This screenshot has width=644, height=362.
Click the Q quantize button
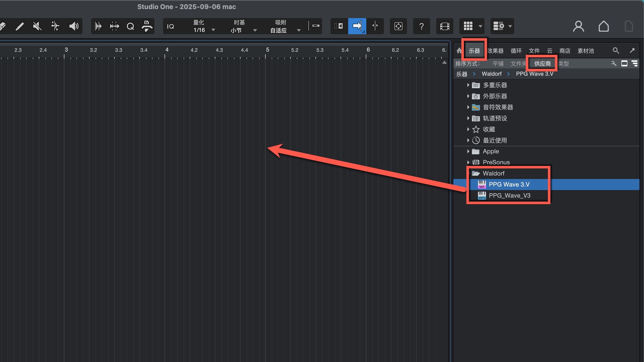(130, 26)
